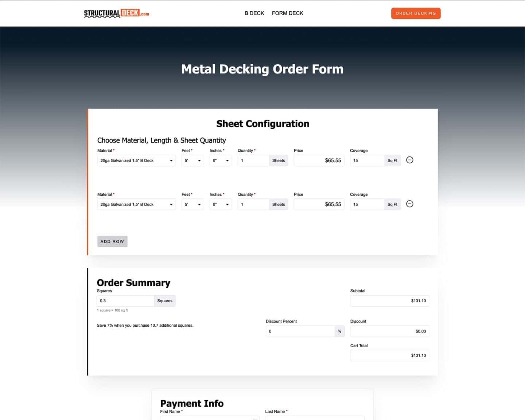Open the Inches dropdown in the second row
This screenshot has width=525, height=420.
click(220, 204)
